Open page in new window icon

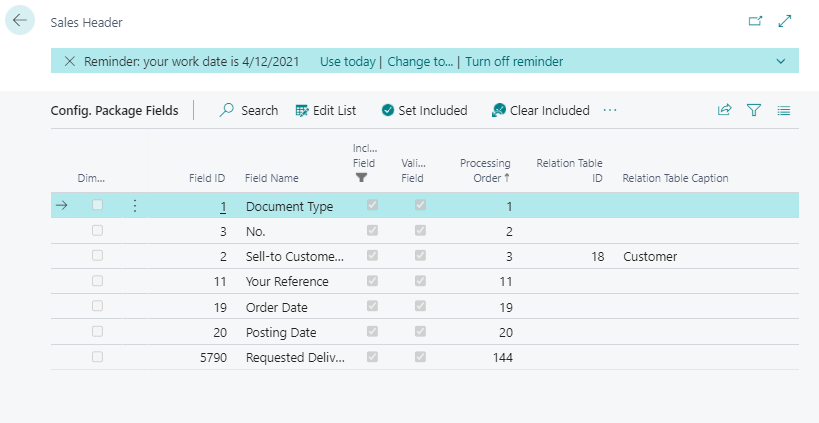(755, 21)
